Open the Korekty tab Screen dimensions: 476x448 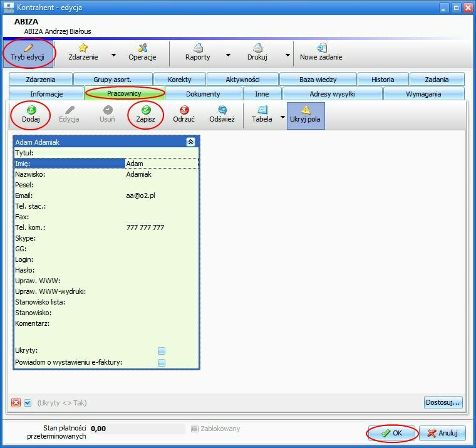(x=180, y=80)
